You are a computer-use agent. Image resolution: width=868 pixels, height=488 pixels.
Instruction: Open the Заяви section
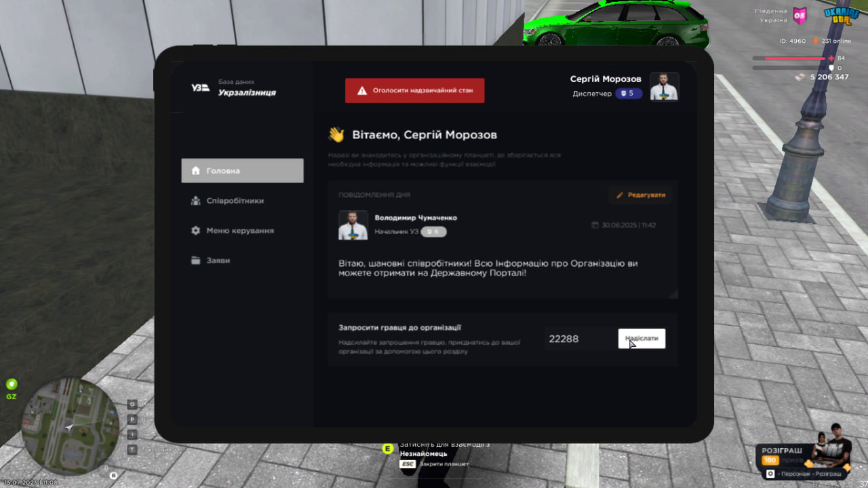click(242, 261)
